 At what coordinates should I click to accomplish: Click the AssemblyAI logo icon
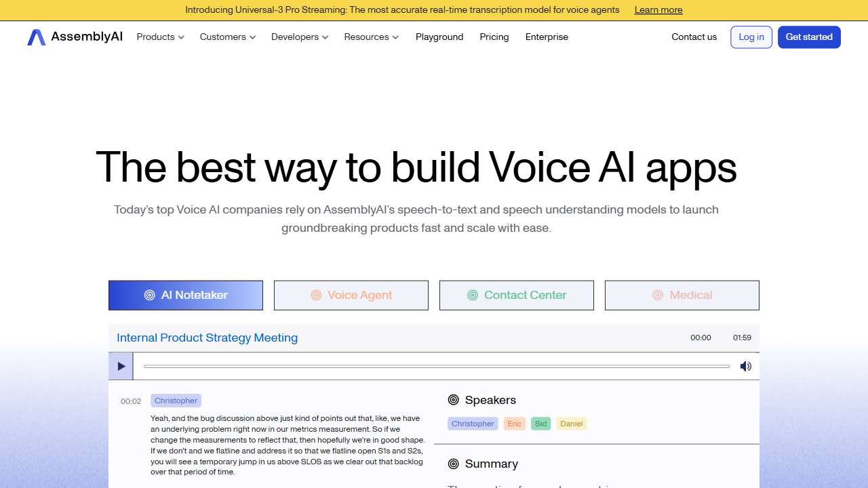click(36, 37)
